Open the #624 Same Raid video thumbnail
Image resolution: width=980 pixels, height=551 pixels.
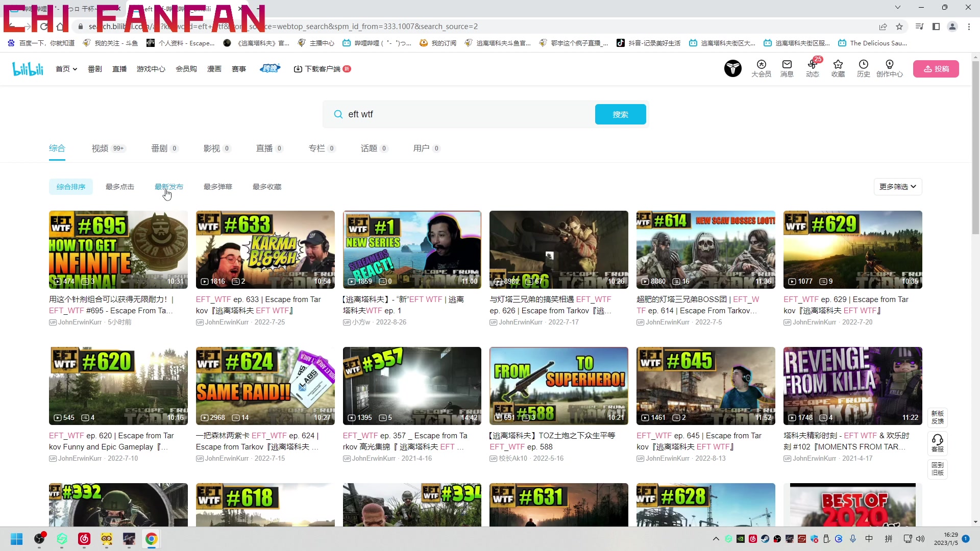[265, 386]
